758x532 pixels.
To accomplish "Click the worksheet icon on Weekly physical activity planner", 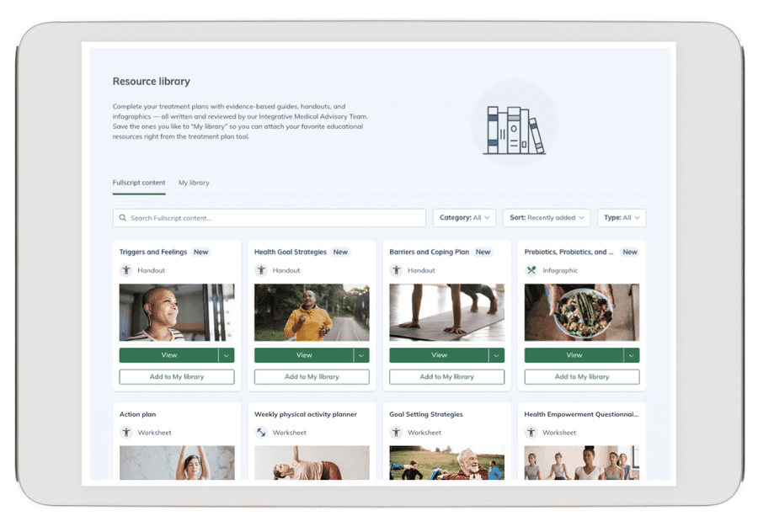I will (x=261, y=433).
